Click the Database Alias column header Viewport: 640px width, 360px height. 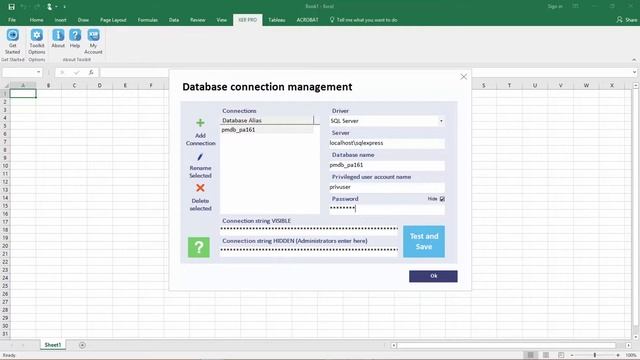267,120
